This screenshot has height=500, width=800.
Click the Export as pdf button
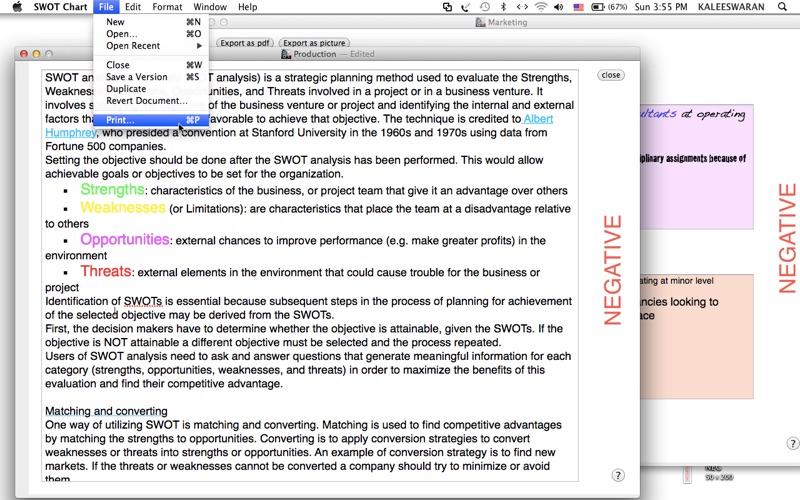tap(245, 43)
